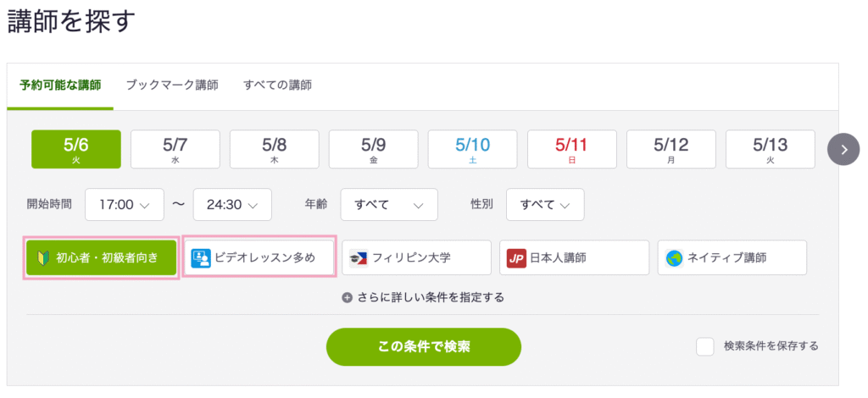
Task: Click the beginner leaf mark icon
Action: pyautogui.click(x=41, y=257)
